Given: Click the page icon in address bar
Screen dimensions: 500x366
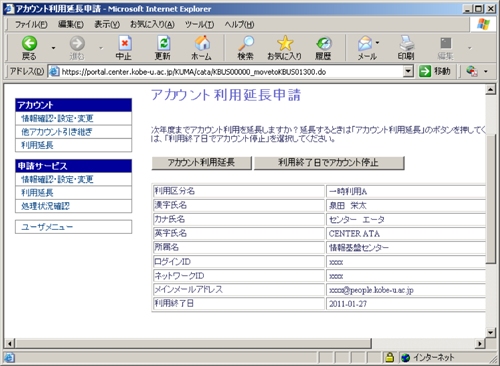Looking at the screenshot, I should point(54,71).
